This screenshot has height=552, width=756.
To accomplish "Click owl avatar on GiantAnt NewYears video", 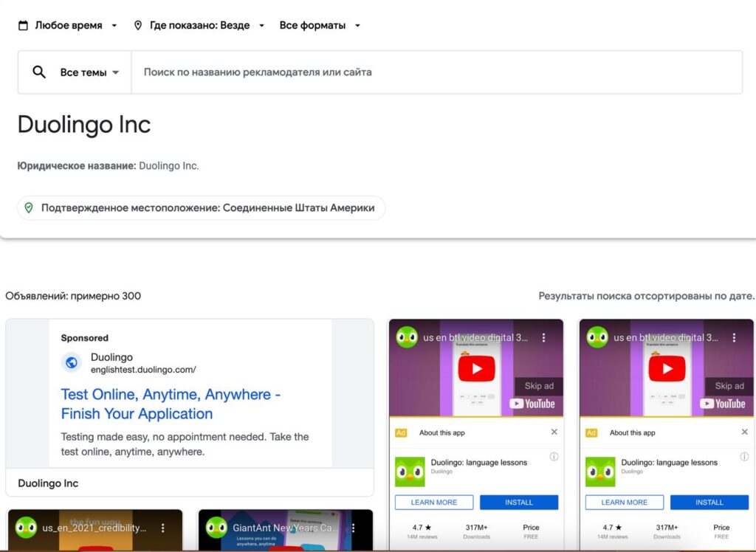I will [x=216, y=528].
